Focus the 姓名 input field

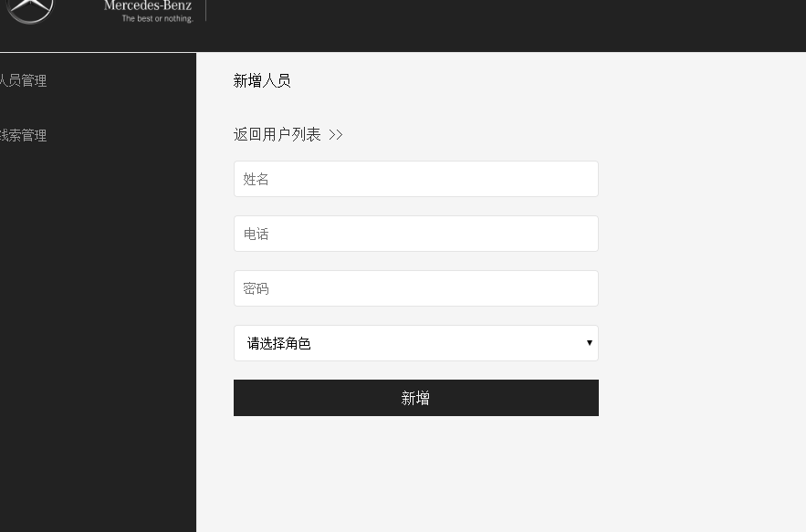(415, 179)
